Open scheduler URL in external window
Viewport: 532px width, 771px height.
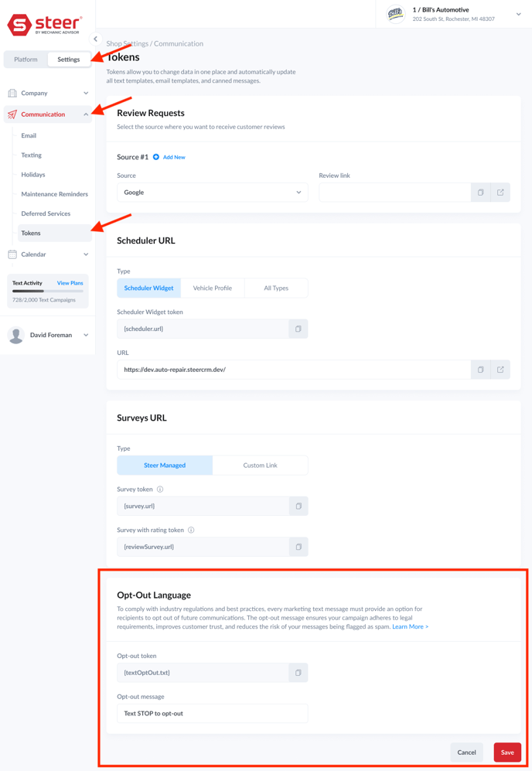(500, 370)
